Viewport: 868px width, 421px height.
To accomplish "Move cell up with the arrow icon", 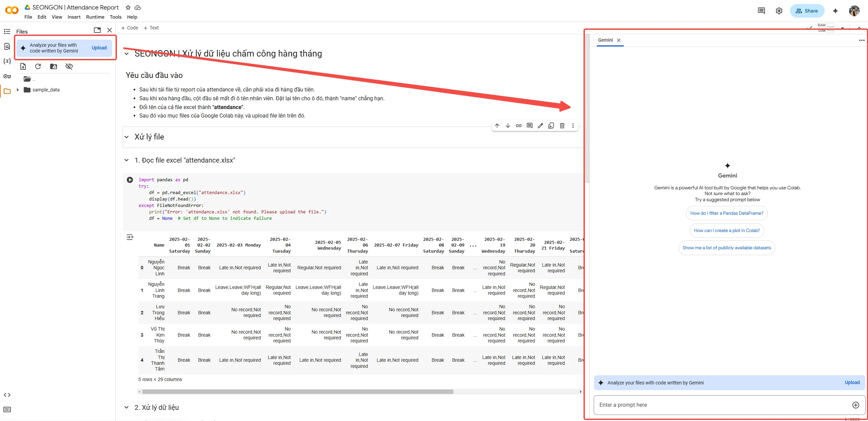I will 497,126.
